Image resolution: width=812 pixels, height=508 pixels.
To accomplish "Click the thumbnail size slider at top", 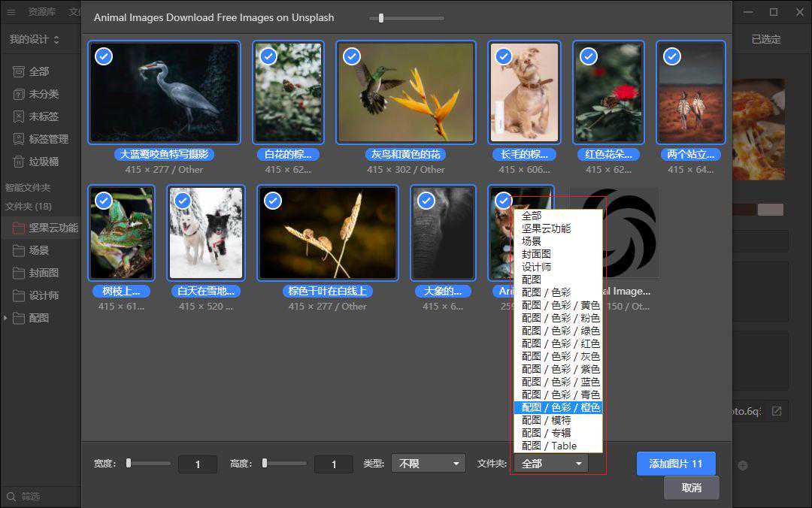I will point(381,18).
